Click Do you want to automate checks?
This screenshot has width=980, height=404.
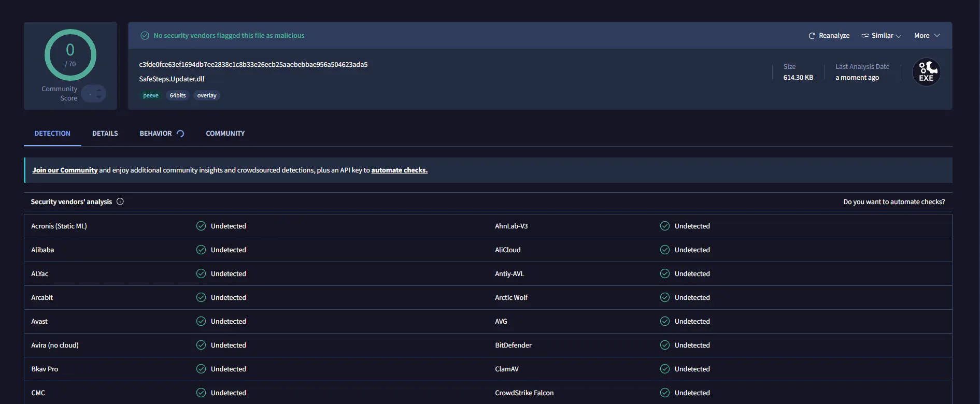click(894, 202)
